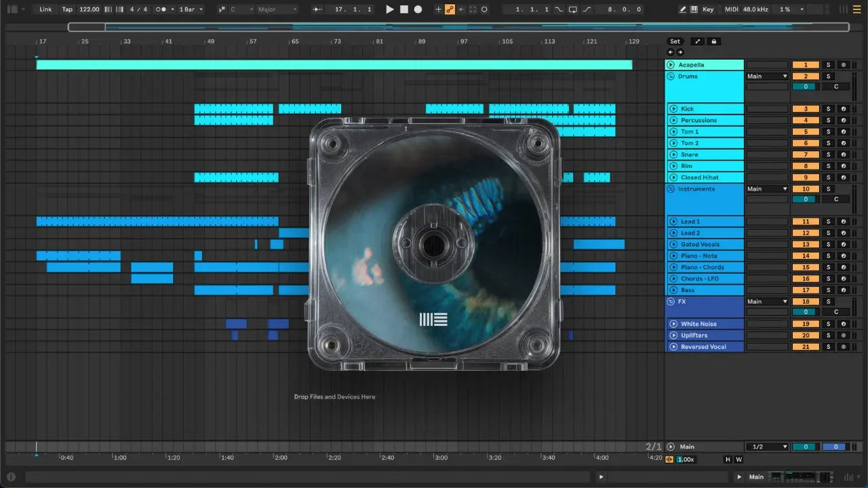Solo the Kick track

tap(827, 109)
